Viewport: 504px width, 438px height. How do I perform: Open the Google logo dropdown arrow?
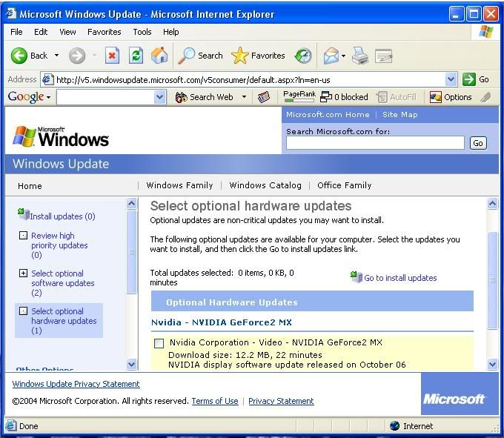coord(48,97)
